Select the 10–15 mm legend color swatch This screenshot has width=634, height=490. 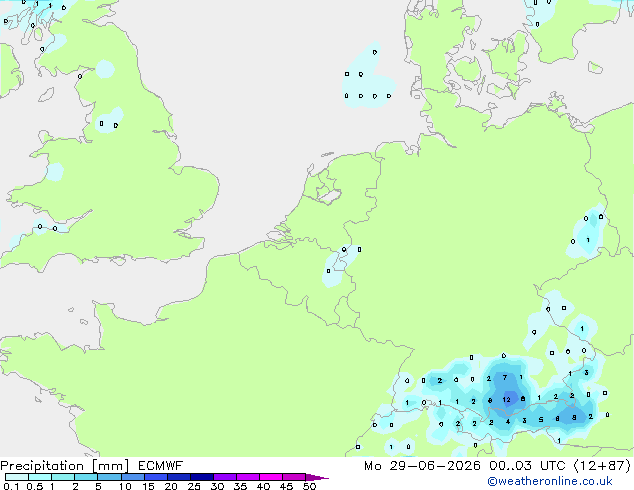[x=132, y=477]
